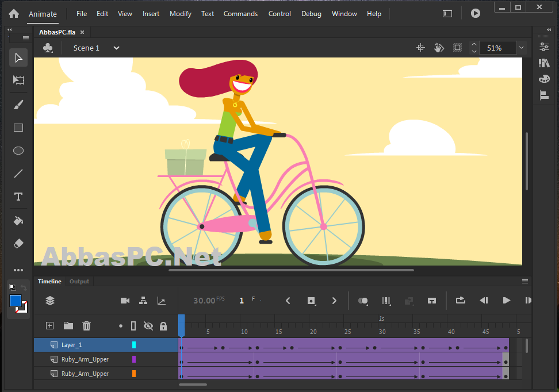
Task: Click the Edit Symbols club icon
Action: pyautogui.click(x=48, y=48)
